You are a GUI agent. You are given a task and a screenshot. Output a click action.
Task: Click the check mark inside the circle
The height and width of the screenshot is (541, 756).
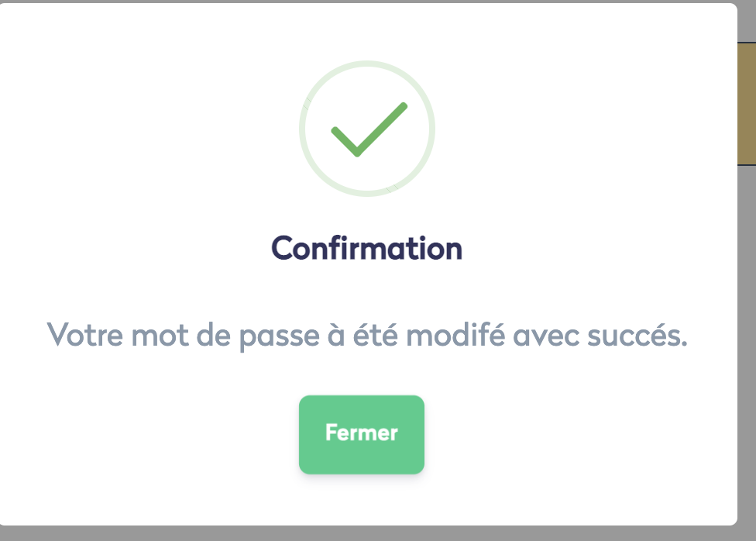tap(366, 130)
